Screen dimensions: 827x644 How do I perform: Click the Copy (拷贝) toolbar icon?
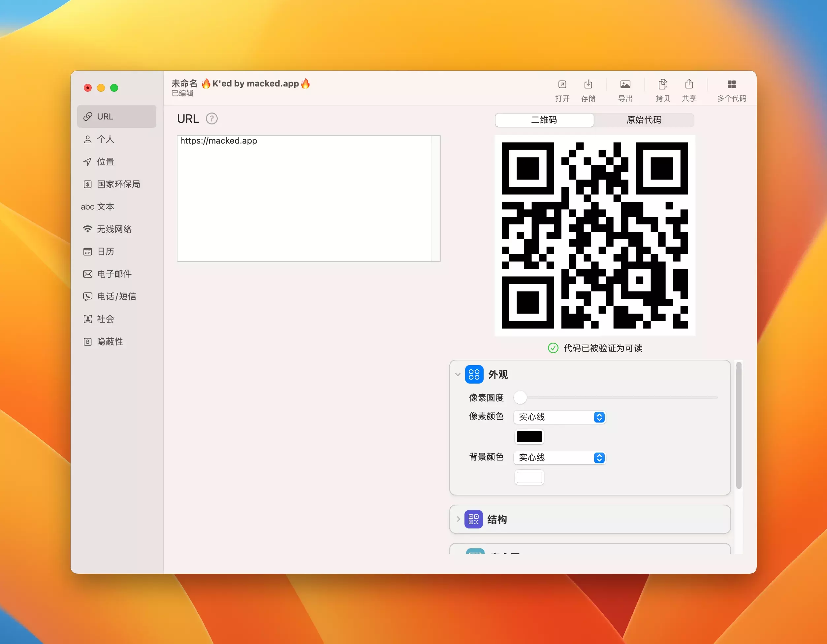click(663, 85)
